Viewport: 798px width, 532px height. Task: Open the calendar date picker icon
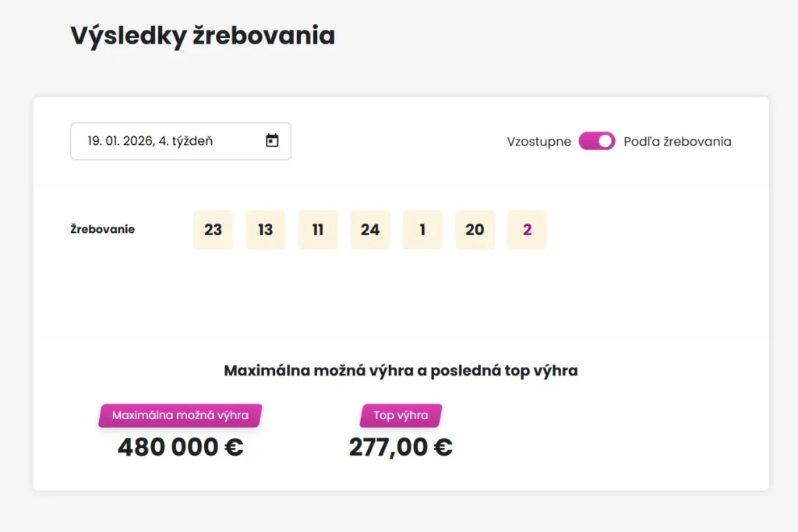click(x=270, y=141)
